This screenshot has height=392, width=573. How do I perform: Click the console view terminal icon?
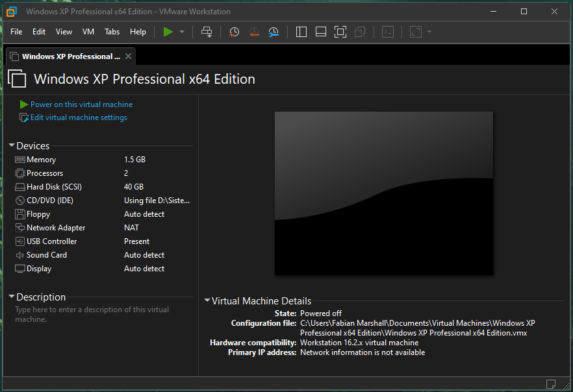(x=388, y=32)
